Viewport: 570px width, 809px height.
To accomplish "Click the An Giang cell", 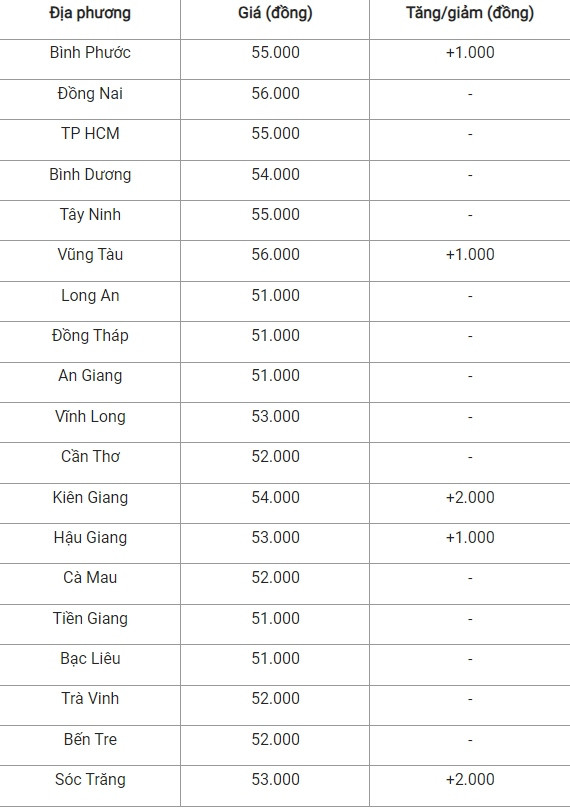I will coord(90,376).
